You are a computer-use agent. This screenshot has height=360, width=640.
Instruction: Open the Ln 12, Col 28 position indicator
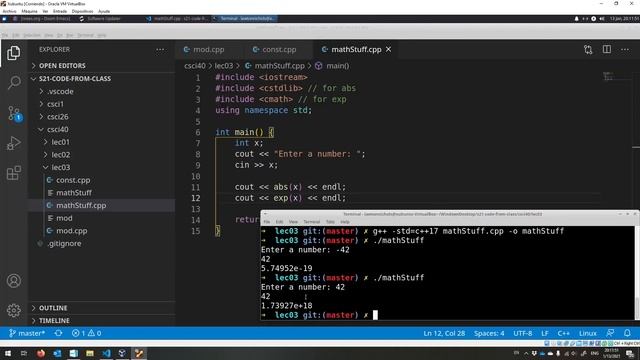pyautogui.click(x=444, y=333)
